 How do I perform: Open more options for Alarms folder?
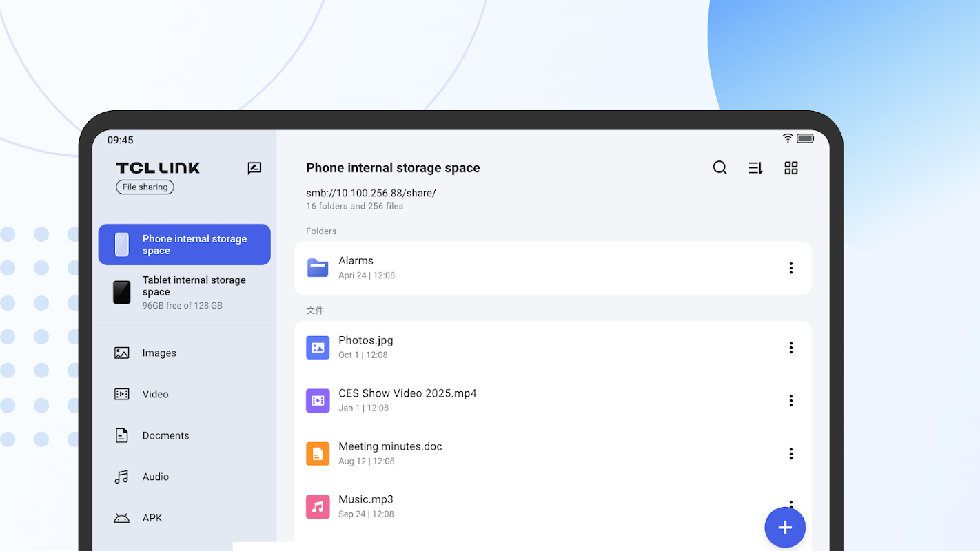click(791, 268)
